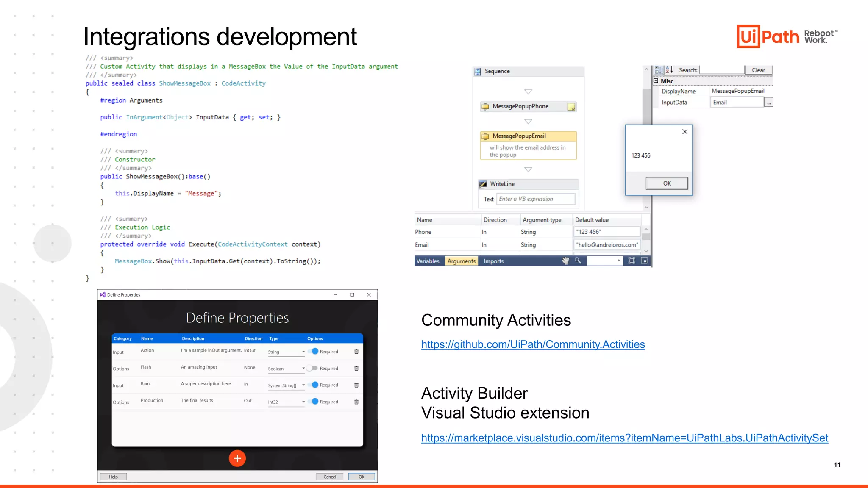Click the MessagePopupEmail activity icon
868x488 pixels.
(x=485, y=136)
